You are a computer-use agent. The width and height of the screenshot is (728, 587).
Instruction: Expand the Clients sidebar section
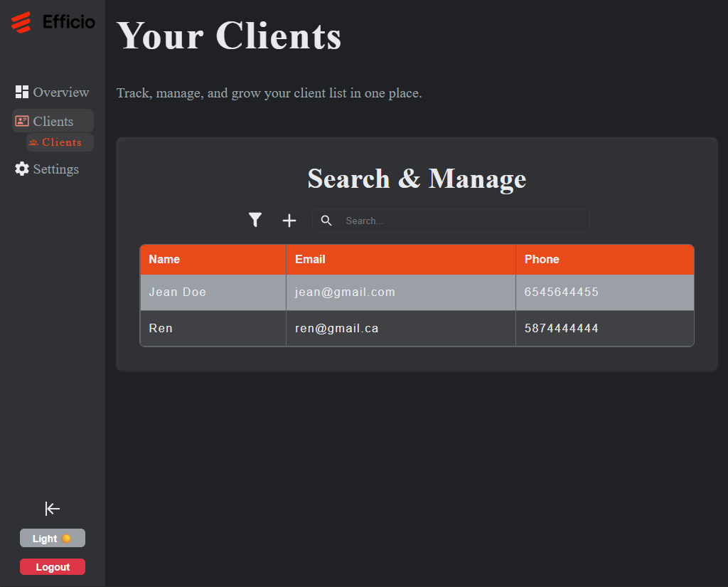pos(53,121)
